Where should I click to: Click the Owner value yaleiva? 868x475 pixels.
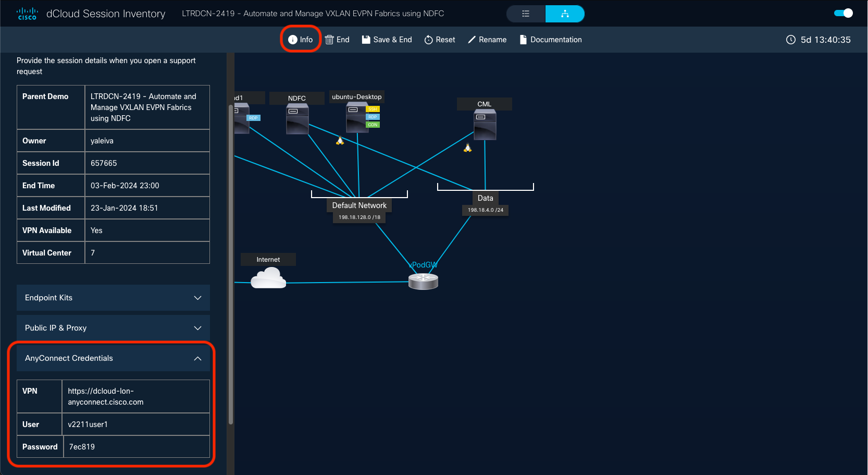(102, 141)
